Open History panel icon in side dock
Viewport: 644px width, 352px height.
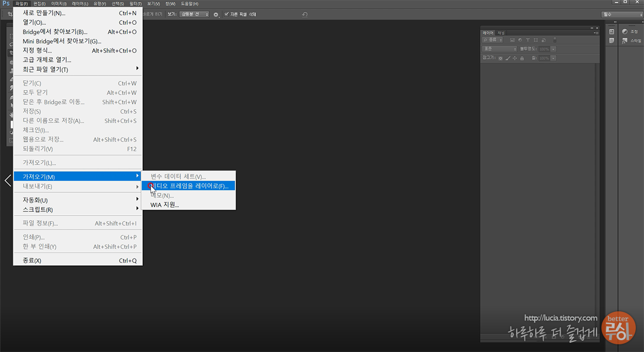click(x=612, y=31)
